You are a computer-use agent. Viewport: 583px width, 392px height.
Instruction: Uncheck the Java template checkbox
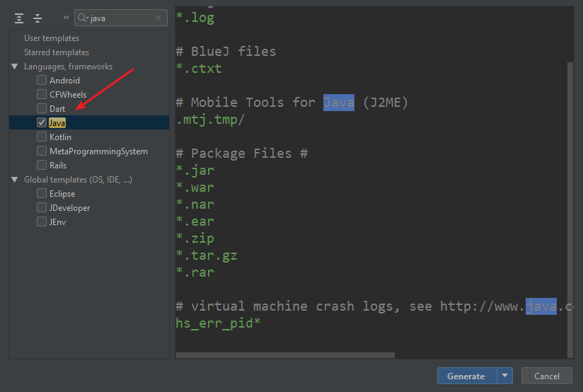click(42, 122)
